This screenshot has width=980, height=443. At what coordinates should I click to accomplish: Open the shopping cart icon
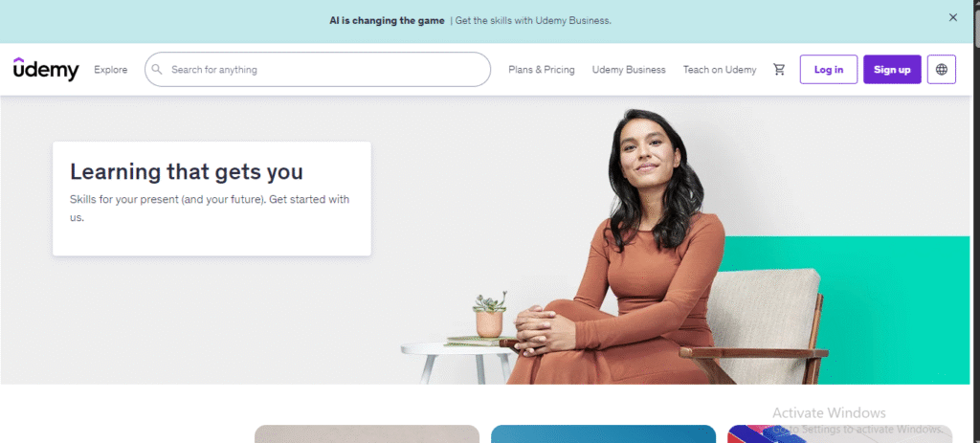(x=779, y=69)
